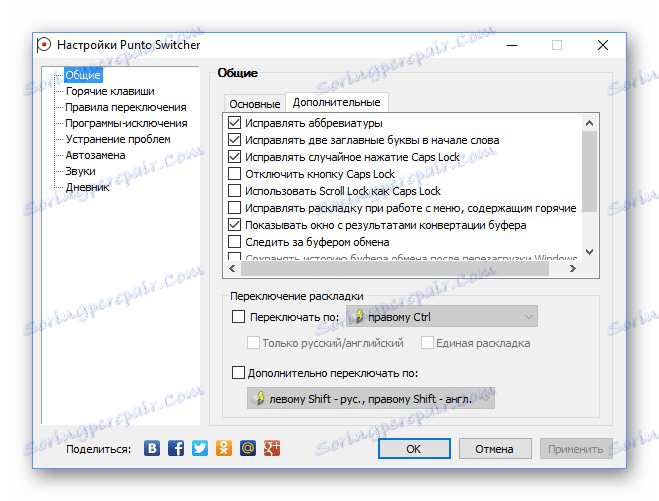Toggle 'Исправлять аббревиатуры' checkbox
659x501 pixels.
click(234, 123)
